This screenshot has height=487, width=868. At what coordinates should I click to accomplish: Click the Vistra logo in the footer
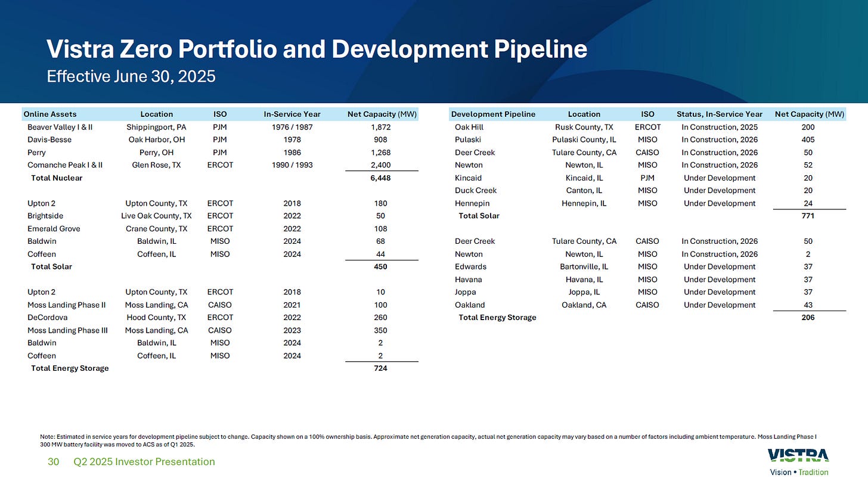798,456
